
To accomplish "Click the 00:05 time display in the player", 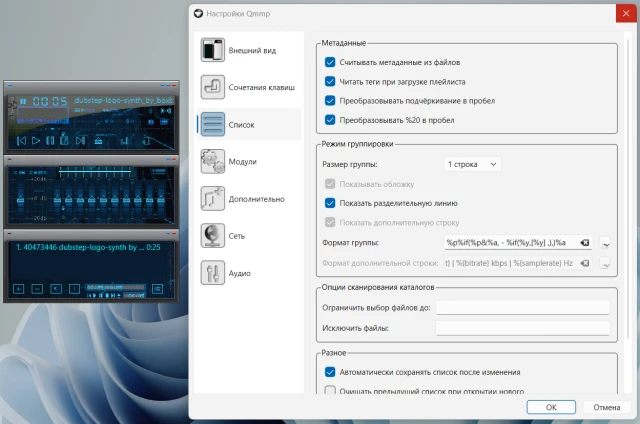I will click(x=50, y=101).
